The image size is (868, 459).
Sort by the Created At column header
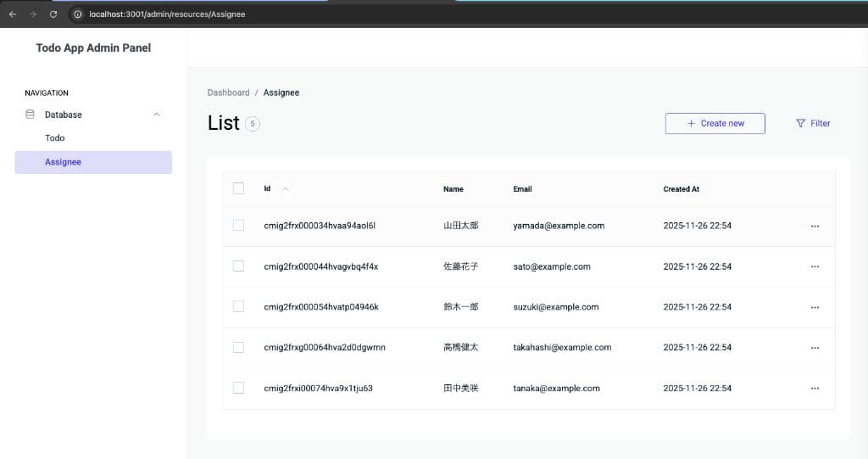[682, 189]
